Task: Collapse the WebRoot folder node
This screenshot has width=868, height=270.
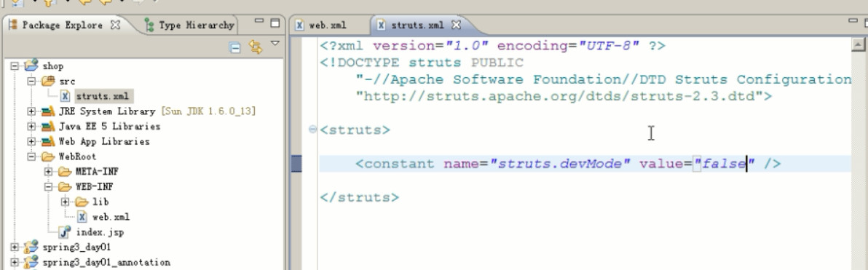Action: click(x=31, y=156)
